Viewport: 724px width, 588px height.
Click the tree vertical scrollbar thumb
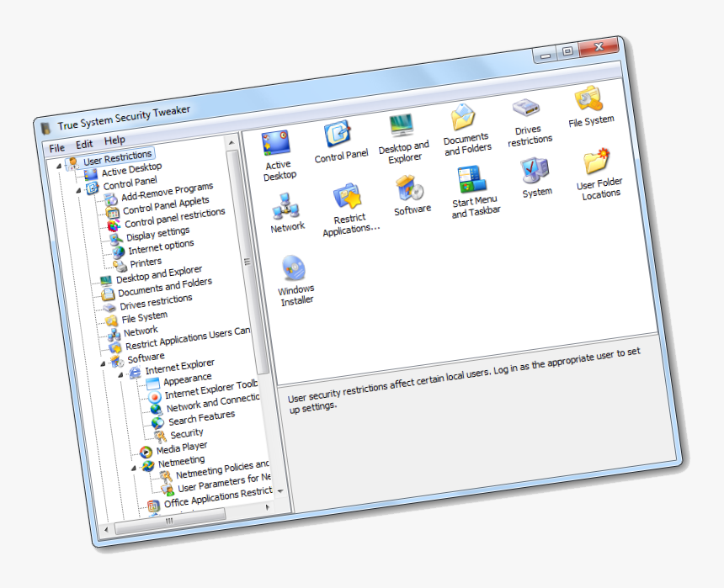click(x=248, y=262)
